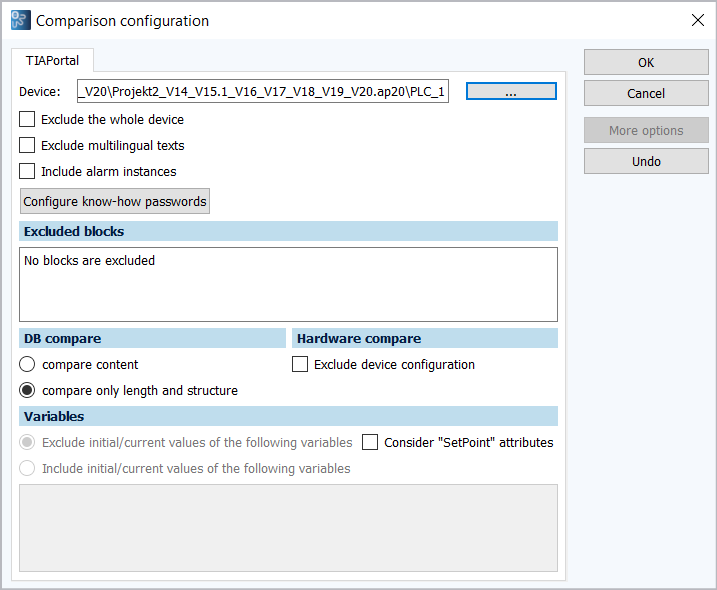Confirm settings with the OK button
The image size is (717, 590).
(x=646, y=62)
